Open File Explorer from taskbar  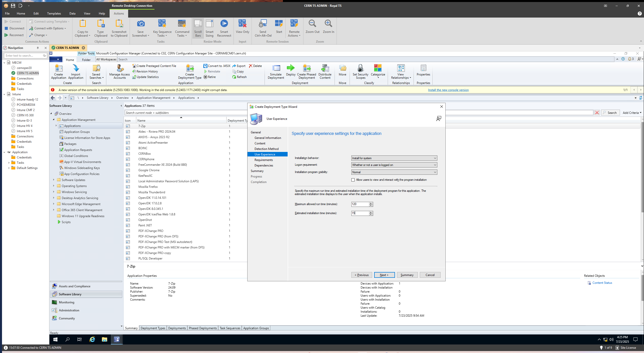(105, 339)
